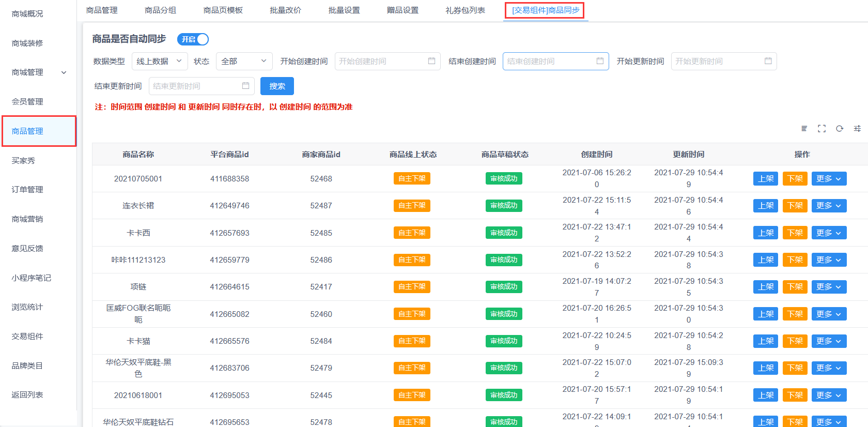Switch to the 批量改价 tab

[285, 10]
